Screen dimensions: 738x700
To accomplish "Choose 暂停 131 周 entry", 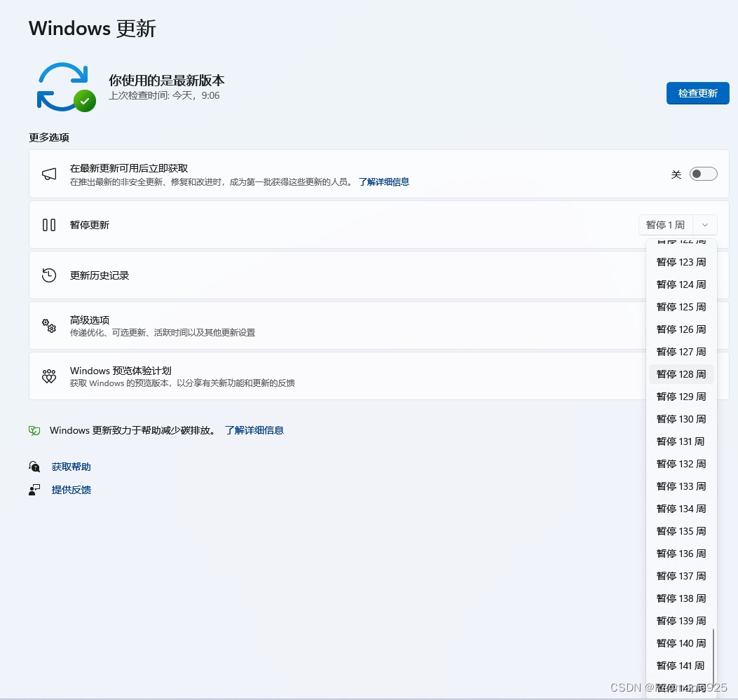I will [x=681, y=441].
